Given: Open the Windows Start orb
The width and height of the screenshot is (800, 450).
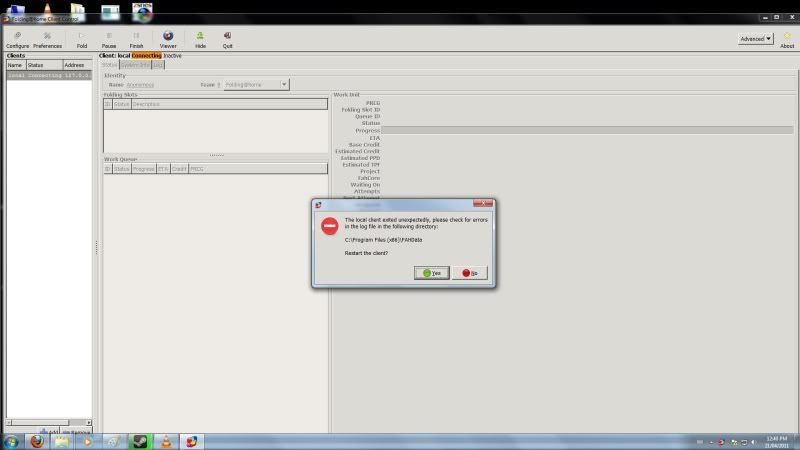Looking at the screenshot, I should pyautogui.click(x=11, y=441).
